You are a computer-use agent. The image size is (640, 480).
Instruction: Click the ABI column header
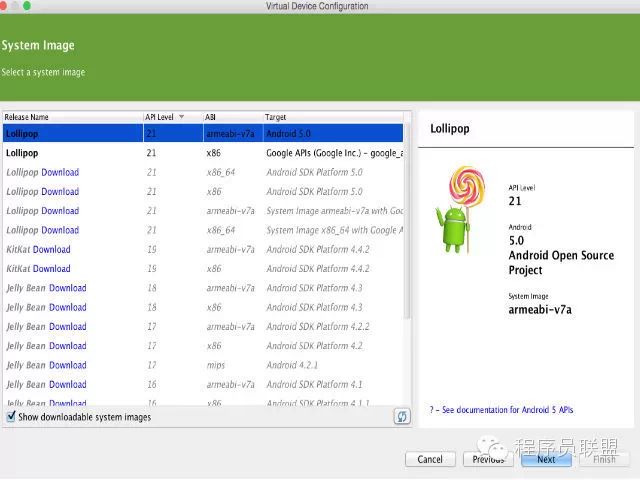pos(233,117)
